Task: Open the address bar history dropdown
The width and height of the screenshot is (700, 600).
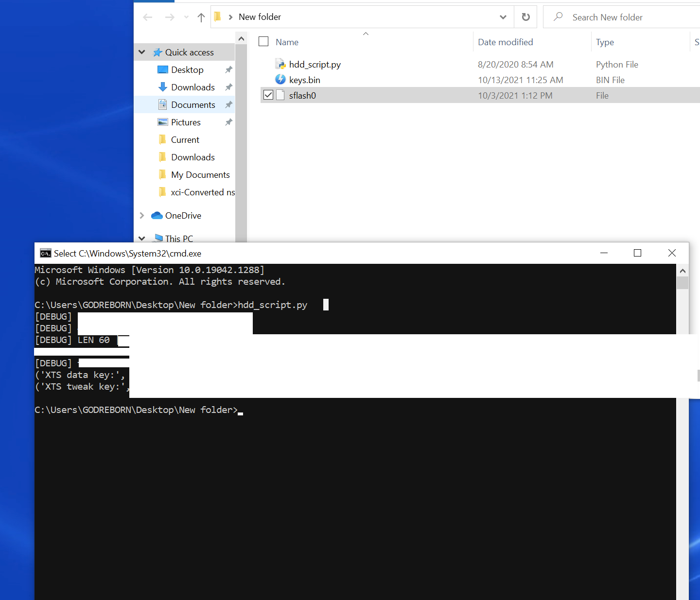Action: [x=503, y=17]
